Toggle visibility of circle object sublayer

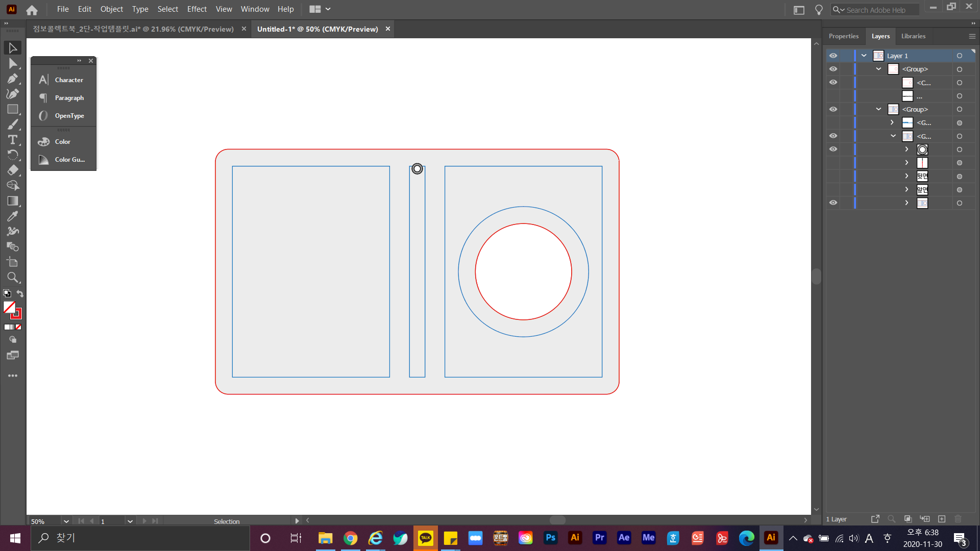pyautogui.click(x=833, y=149)
